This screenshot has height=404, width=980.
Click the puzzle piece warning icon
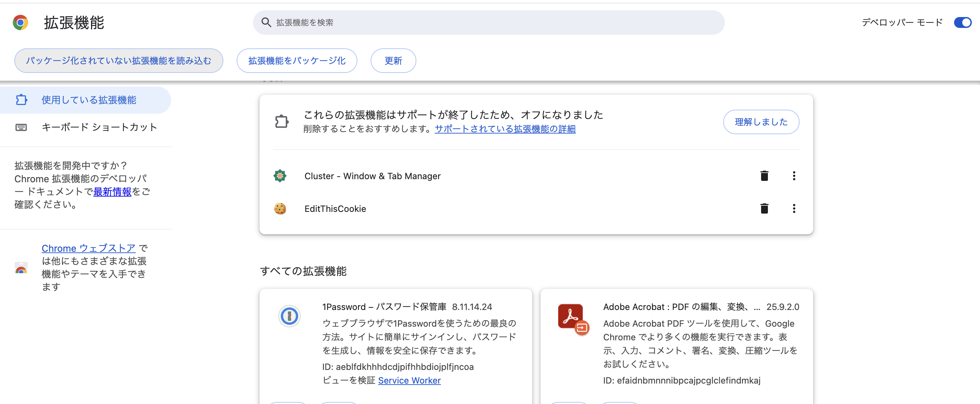282,121
